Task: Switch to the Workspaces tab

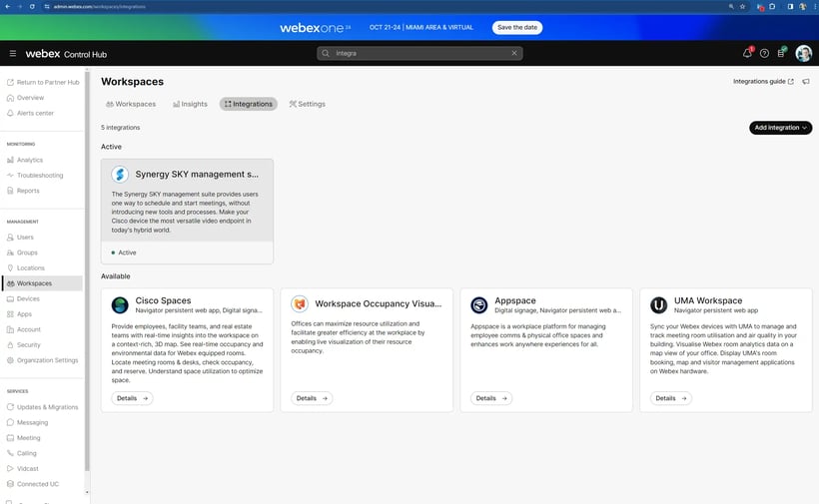Action: [x=131, y=104]
